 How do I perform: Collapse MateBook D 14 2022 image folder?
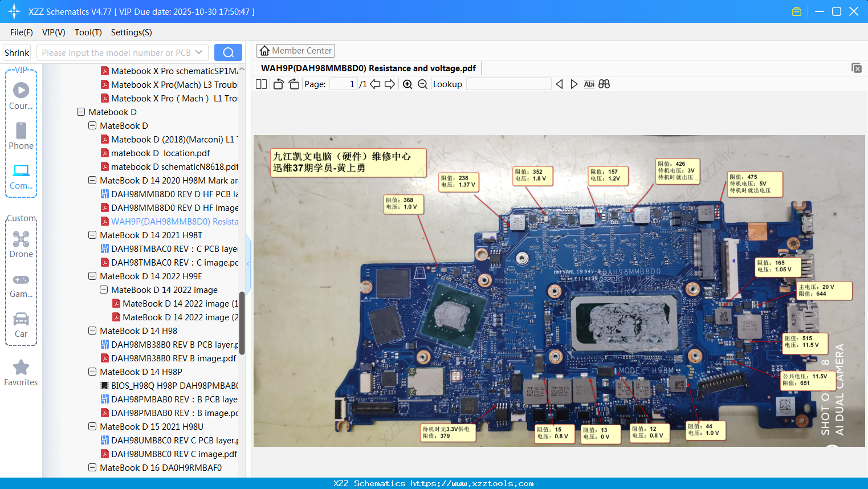coord(104,290)
